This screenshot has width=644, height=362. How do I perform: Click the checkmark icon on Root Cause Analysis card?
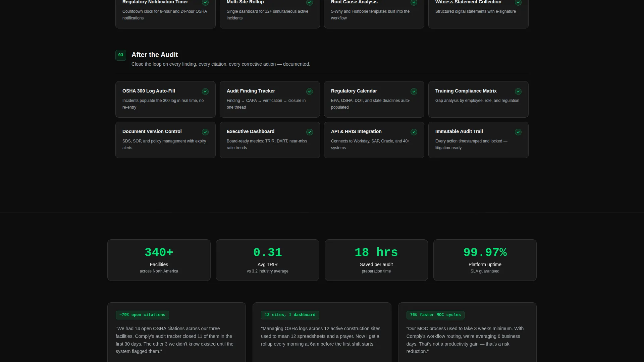point(414,2)
